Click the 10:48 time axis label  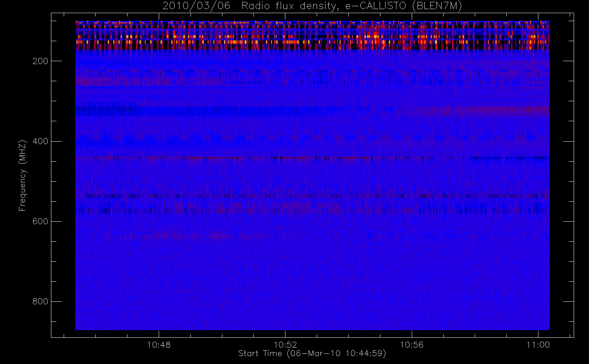[x=159, y=345]
